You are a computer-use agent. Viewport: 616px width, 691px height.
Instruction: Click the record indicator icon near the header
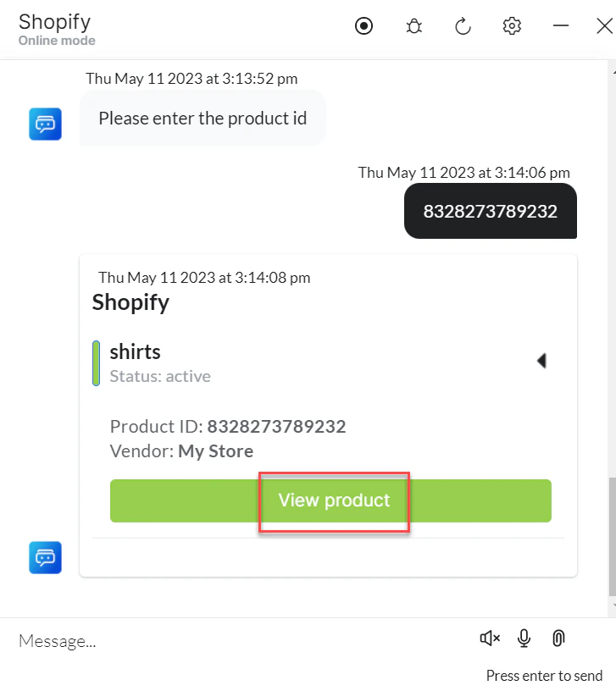(363, 25)
